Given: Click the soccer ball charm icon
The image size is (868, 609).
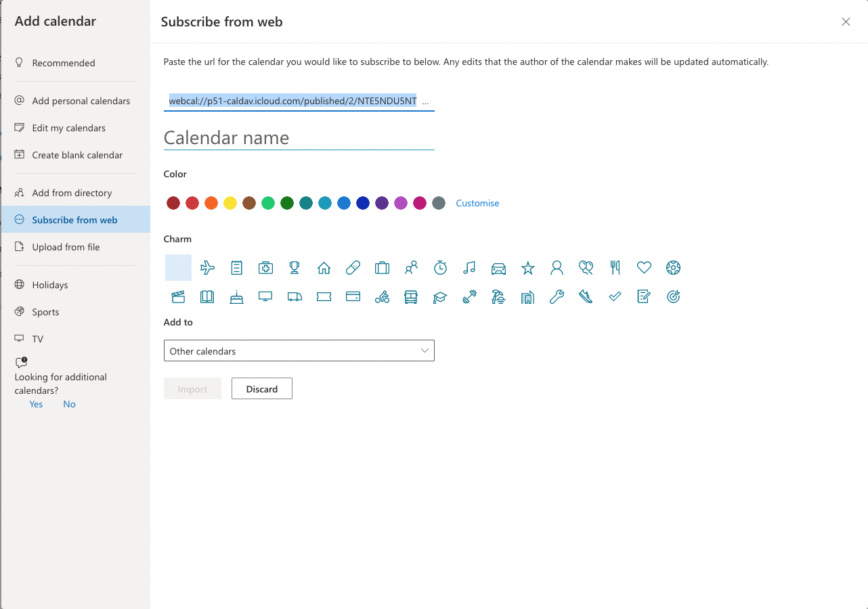Looking at the screenshot, I should (673, 267).
